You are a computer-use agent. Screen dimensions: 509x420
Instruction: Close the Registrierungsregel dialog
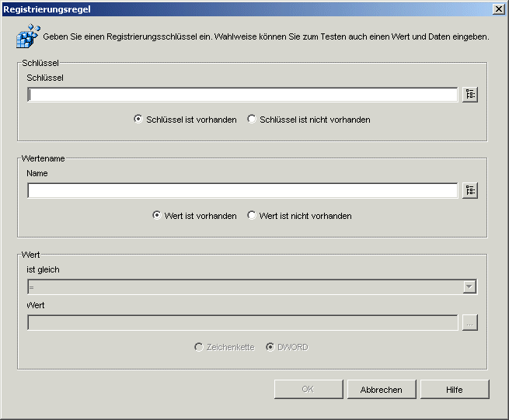point(498,9)
